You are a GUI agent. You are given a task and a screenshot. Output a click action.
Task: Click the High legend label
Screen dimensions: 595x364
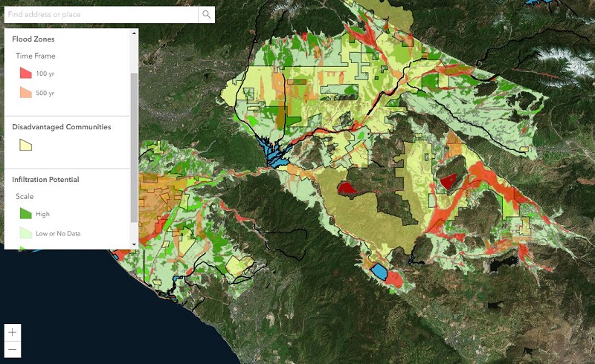(42, 214)
